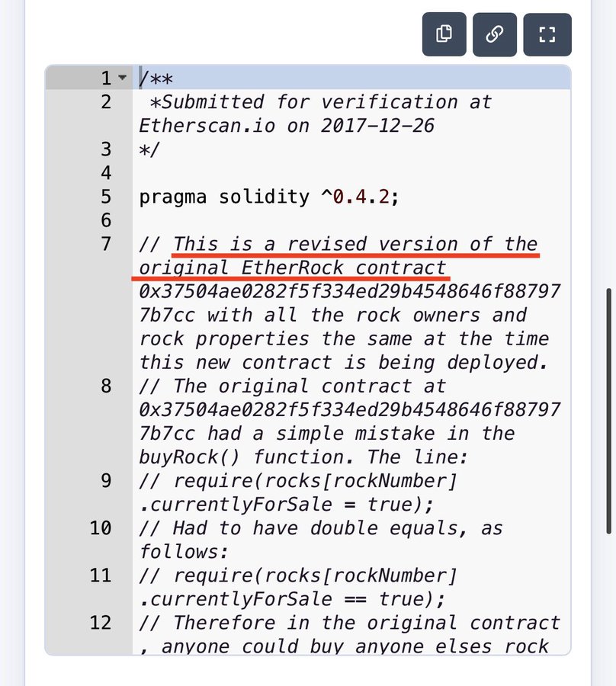Click line number 7 in the gutter
This screenshot has height=686, width=616.
click(x=106, y=244)
